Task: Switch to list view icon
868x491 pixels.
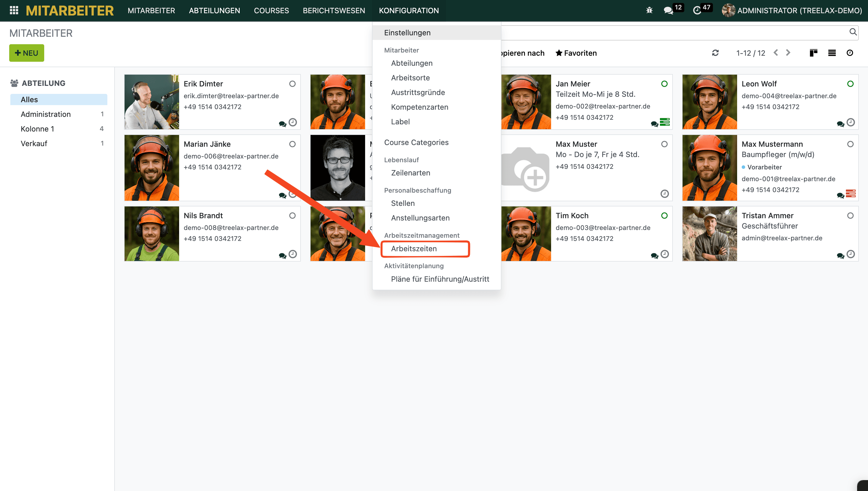Action: point(832,53)
